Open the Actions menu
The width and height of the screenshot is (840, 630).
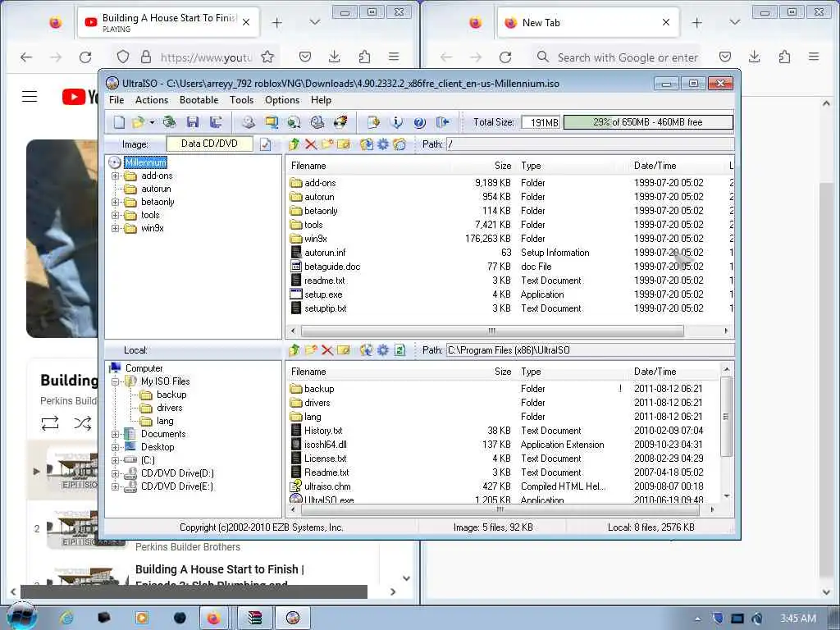tap(152, 100)
